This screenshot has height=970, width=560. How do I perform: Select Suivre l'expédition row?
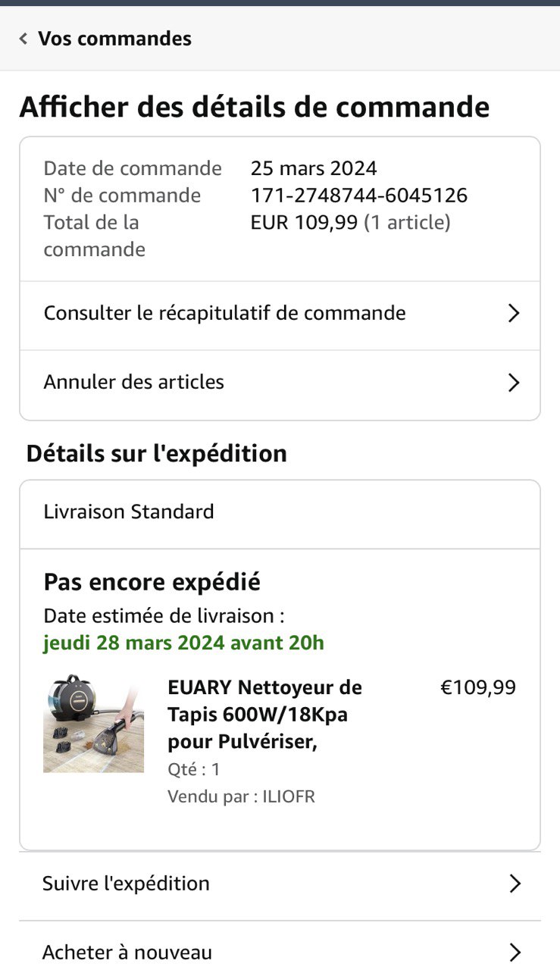pyautogui.click(x=280, y=884)
